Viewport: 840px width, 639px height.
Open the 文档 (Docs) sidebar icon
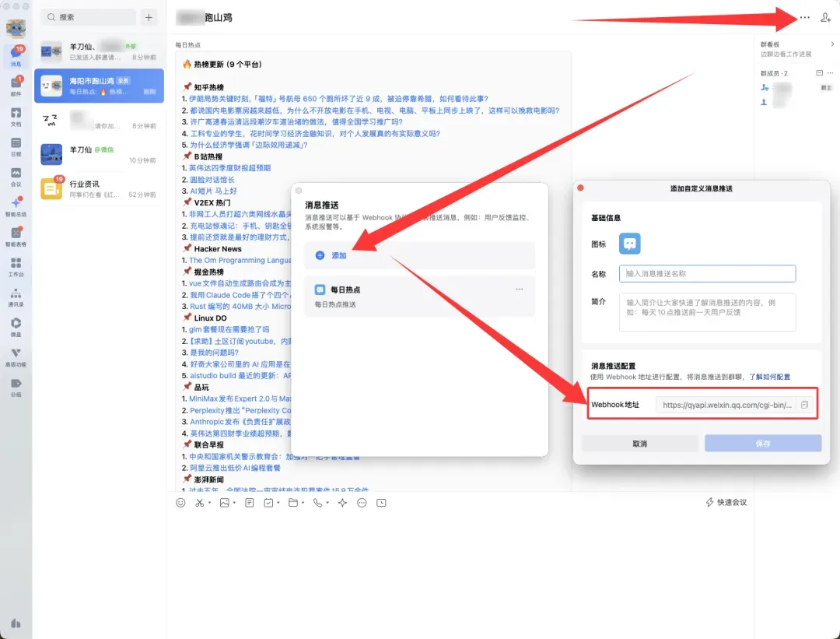(16, 116)
